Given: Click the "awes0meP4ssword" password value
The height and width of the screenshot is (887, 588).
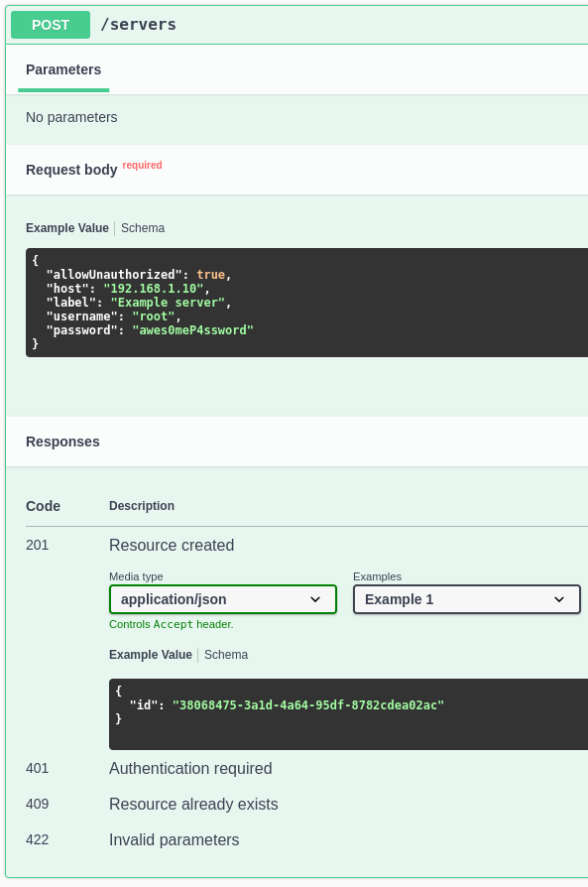Looking at the screenshot, I should click(x=192, y=330).
